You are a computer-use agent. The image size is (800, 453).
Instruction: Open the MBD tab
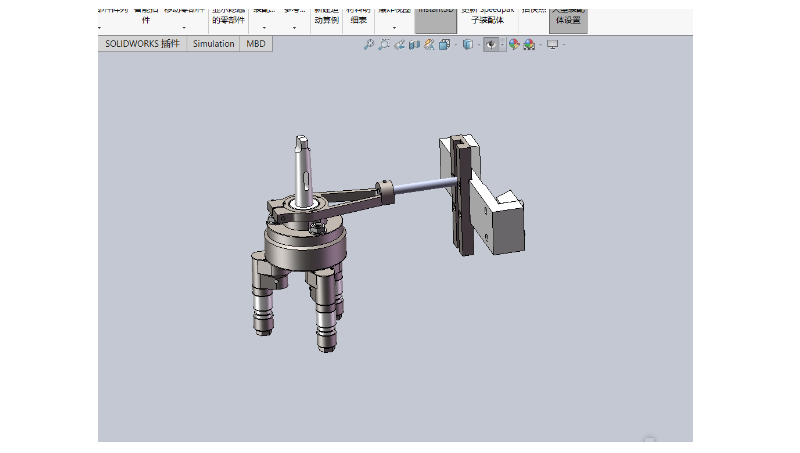(256, 44)
